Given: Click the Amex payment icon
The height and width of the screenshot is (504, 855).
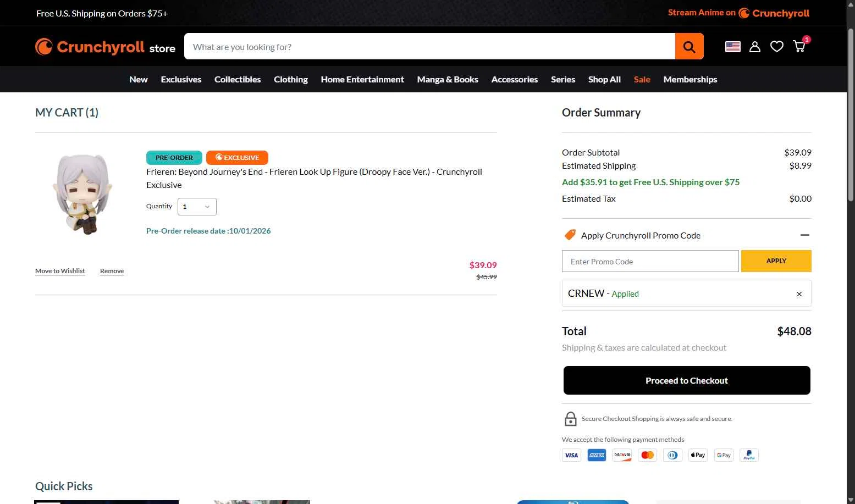Looking at the screenshot, I should click(597, 455).
